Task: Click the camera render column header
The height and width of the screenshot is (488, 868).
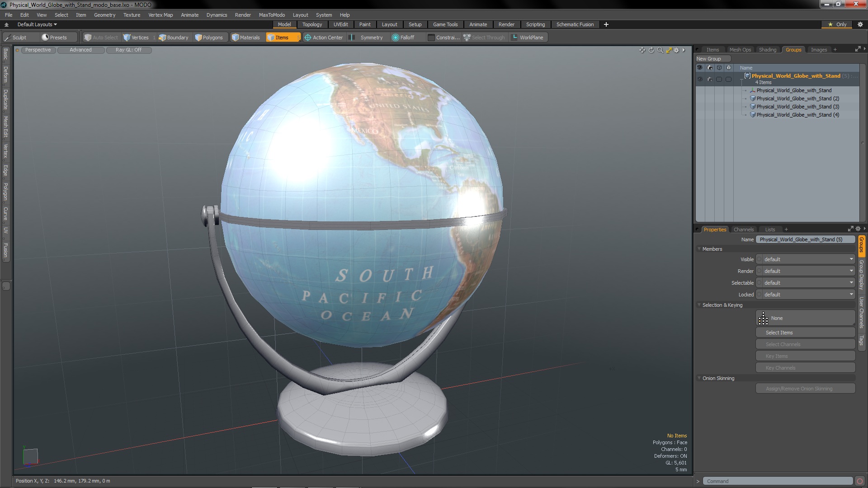Action: point(709,68)
